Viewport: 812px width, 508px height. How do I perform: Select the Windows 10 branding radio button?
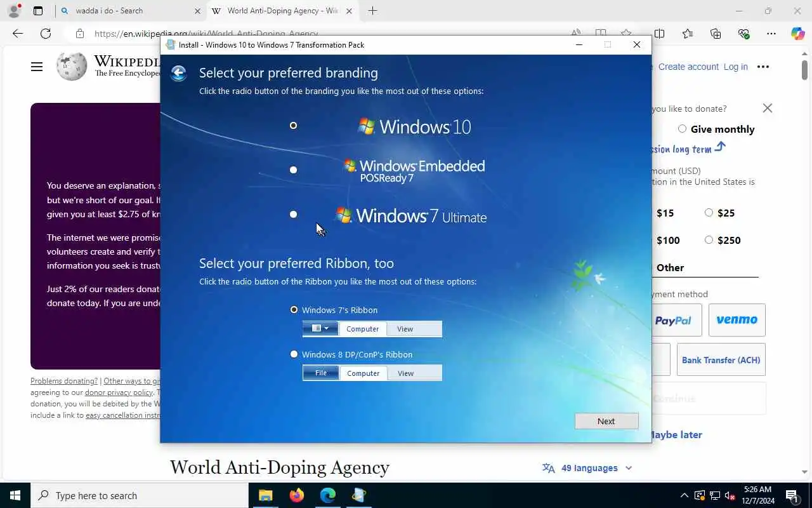pyautogui.click(x=293, y=126)
